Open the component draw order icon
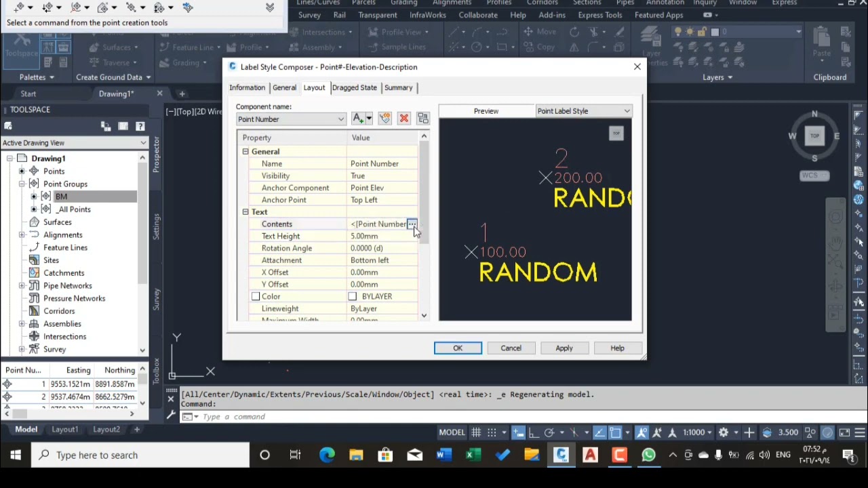 click(423, 119)
